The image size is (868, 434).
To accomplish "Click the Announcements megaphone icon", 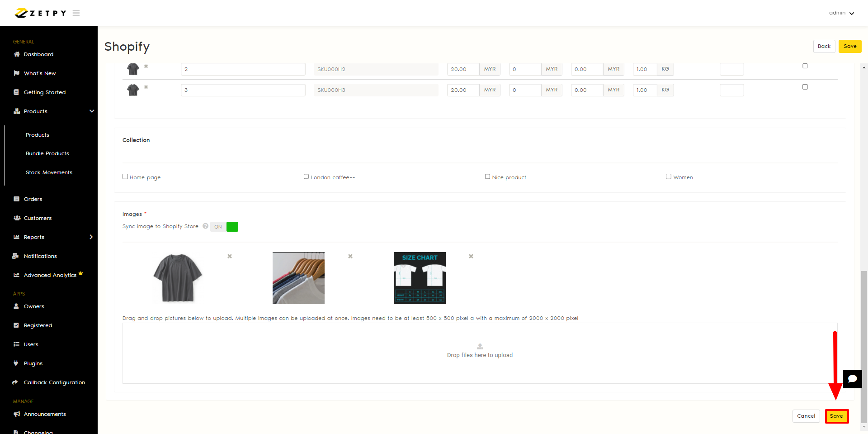I will coord(17,414).
